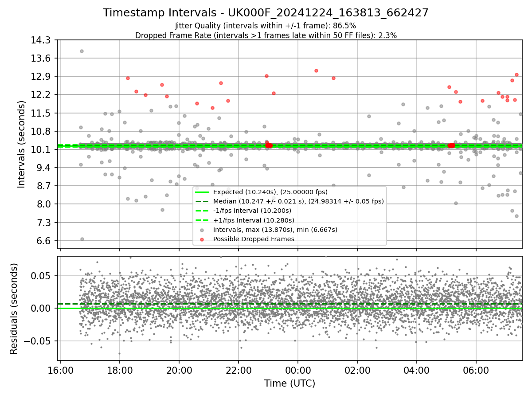Viewport: 532px width, 399px height.
Task: Select the 'Jitter Quality' 86.5% subtitle line
Action: [266, 26]
